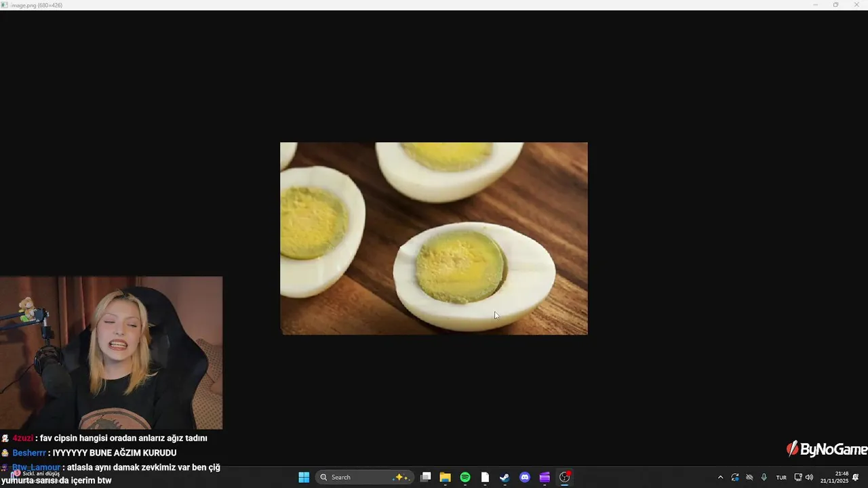Open the notification bell icon
This screenshot has width=868, height=488.
pyautogui.click(x=856, y=477)
